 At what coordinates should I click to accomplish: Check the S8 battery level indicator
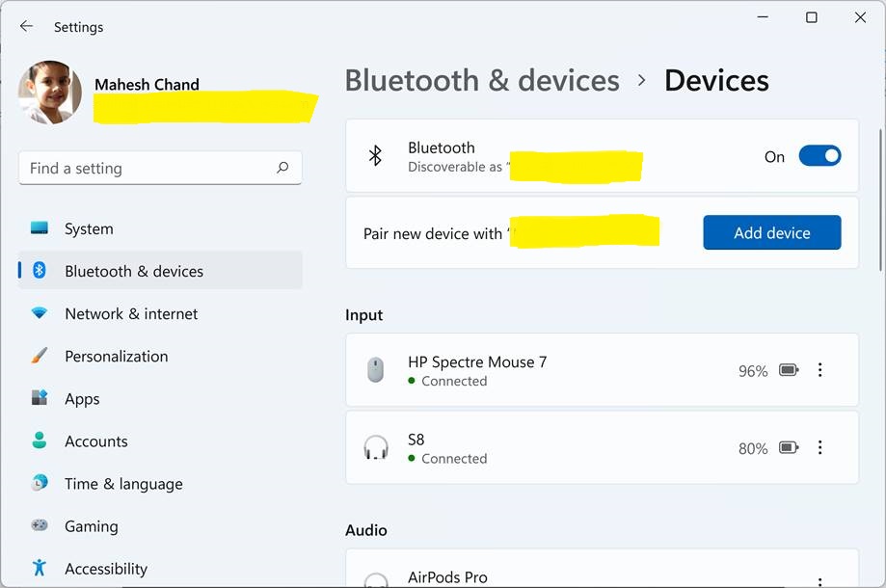coord(788,447)
